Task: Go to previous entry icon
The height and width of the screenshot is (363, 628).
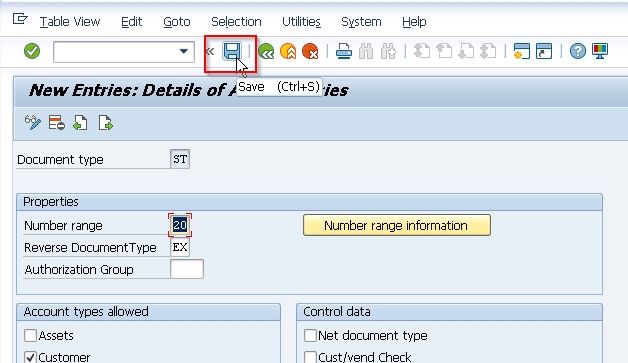Action: [x=81, y=123]
